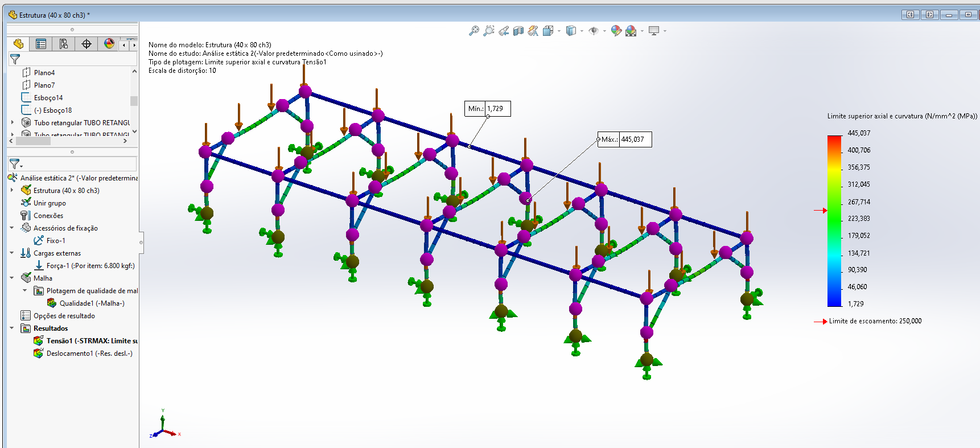The width and height of the screenshot is (980, 448).
Task: Collapse the Cargas externas node
Action: [x=12, y=253]
